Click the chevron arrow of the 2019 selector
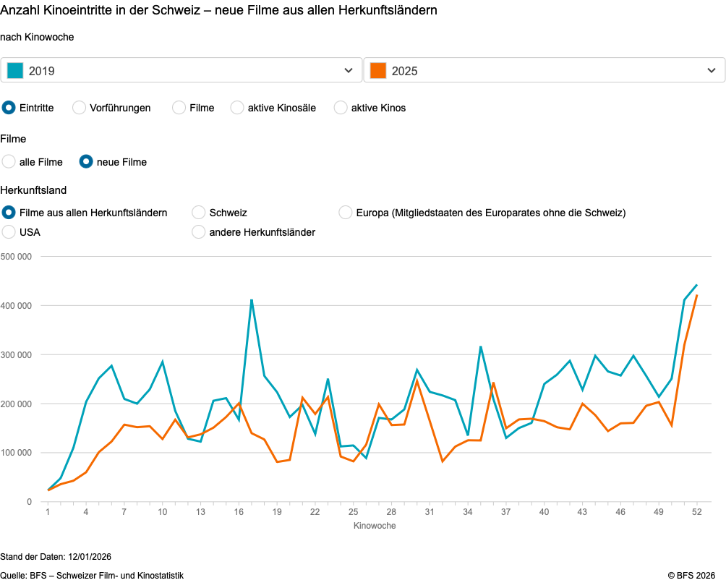This screenshot has height=588, width=726. [x=348, y=70]
